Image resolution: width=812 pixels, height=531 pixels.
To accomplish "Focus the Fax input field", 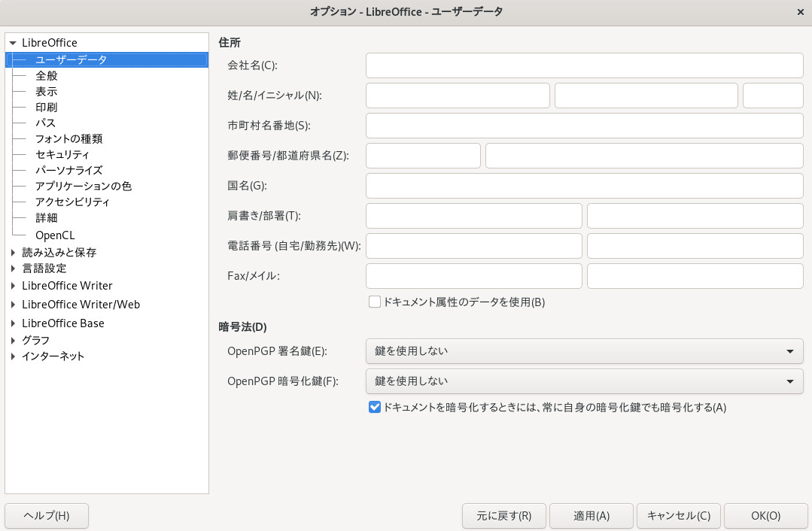I will click(474, 276).
